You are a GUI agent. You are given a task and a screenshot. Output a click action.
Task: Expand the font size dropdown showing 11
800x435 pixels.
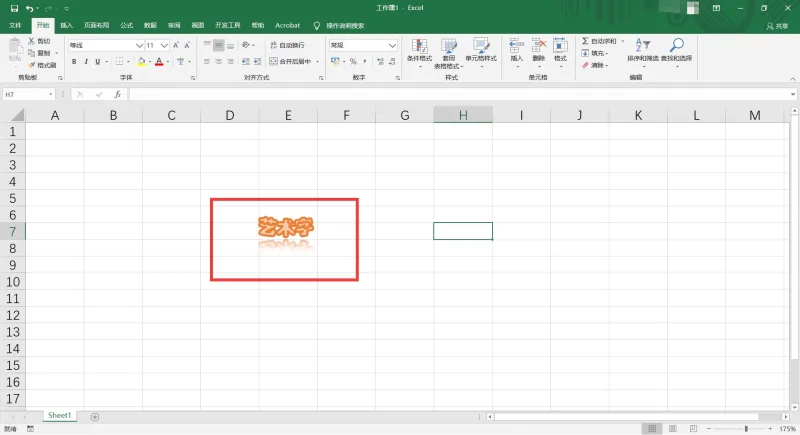pos(164,45)
